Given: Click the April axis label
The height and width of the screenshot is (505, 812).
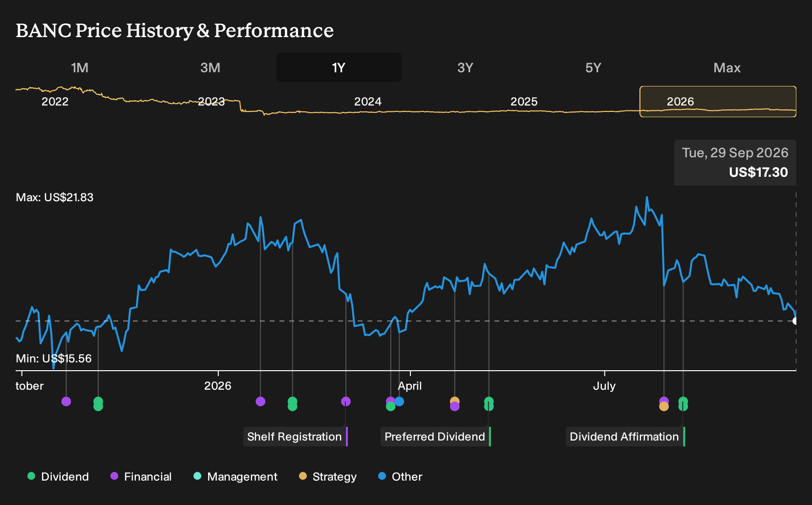Looking at the screenshot, I should (410, 386).
